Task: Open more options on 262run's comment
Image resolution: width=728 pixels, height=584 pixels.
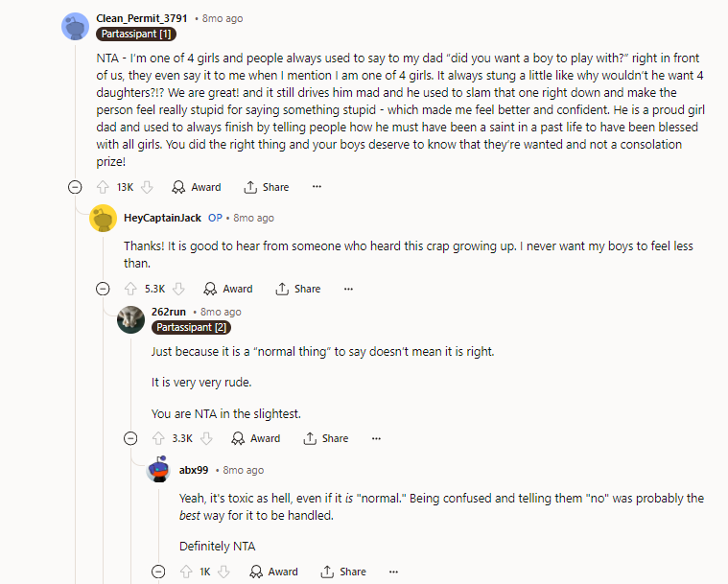Action: point(376,438)
